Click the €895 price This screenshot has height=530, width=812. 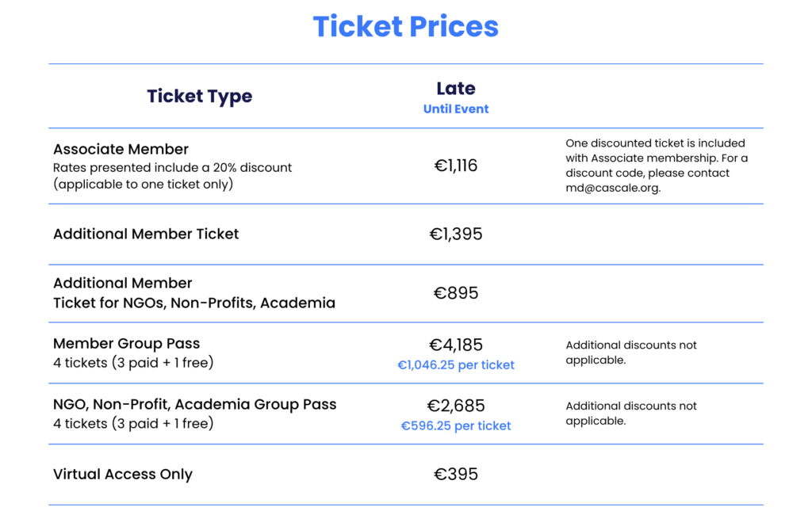[456, 293]
